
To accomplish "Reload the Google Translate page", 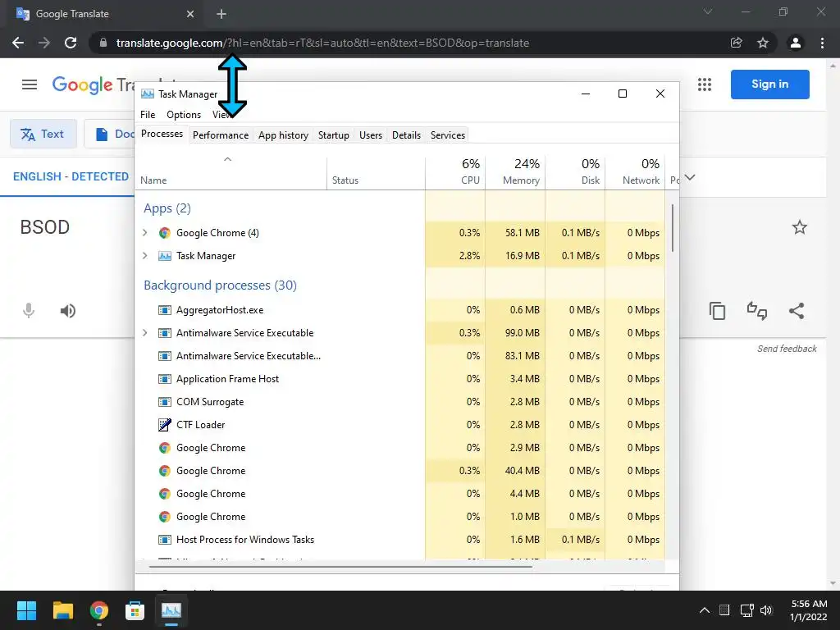I will (71, 43).
